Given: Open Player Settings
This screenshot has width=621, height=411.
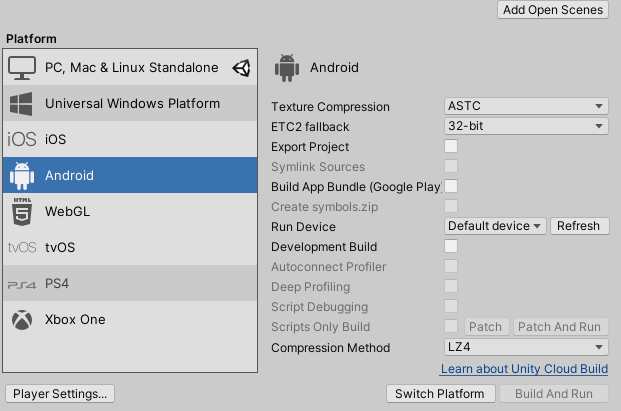Looking at the screenshot, I should 60,394.
